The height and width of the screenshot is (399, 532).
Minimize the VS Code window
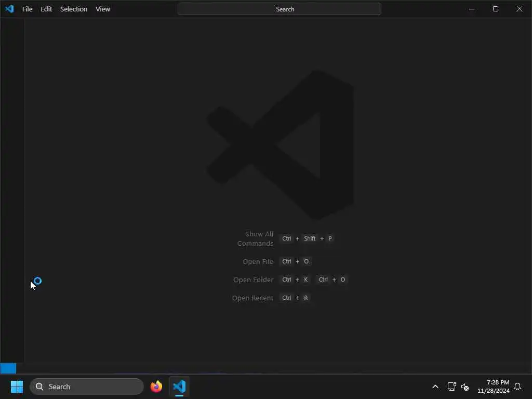click(x=472, y=9)
